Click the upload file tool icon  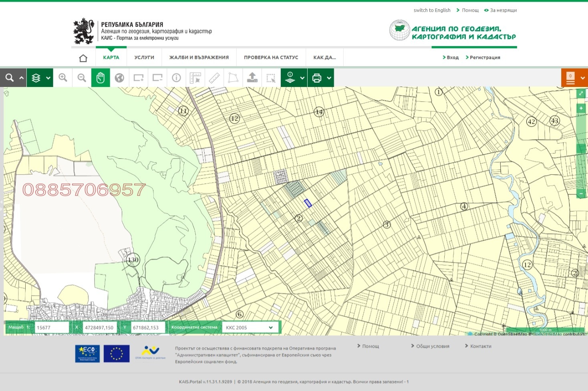tap(252, 78)
